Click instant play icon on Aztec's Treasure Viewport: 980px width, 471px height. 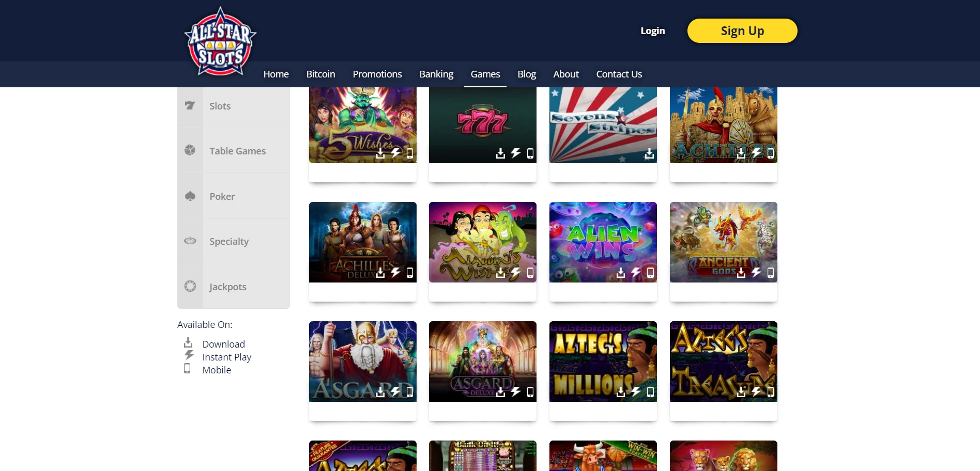[756, 391]
